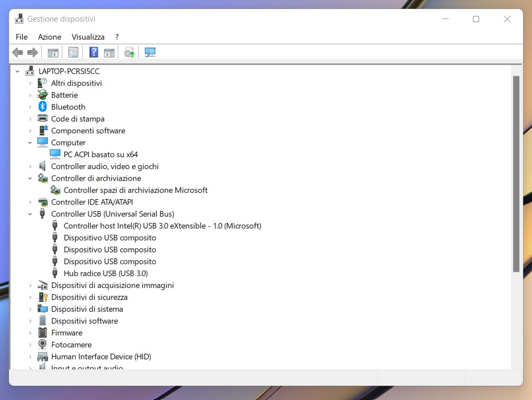Screen dimensions: 532x400
Task: Close the Gestione dispositivi window
Action: click(x=507, y=19)
